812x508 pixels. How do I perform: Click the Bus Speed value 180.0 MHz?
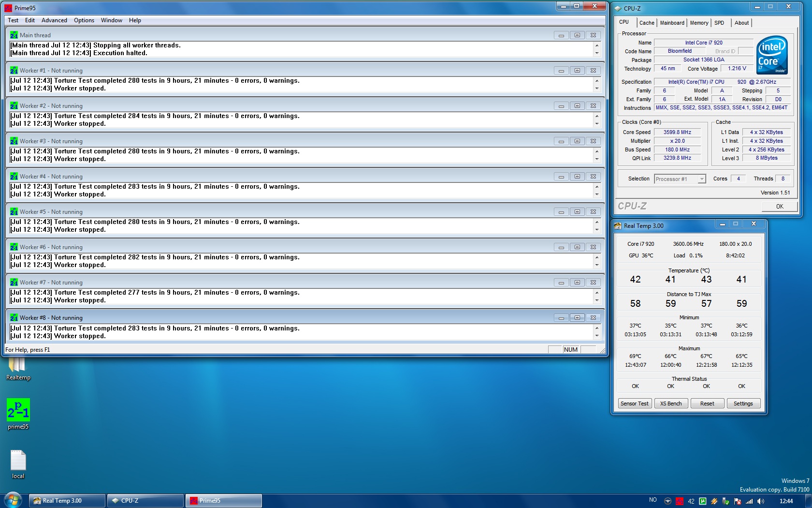pos(677,149)
